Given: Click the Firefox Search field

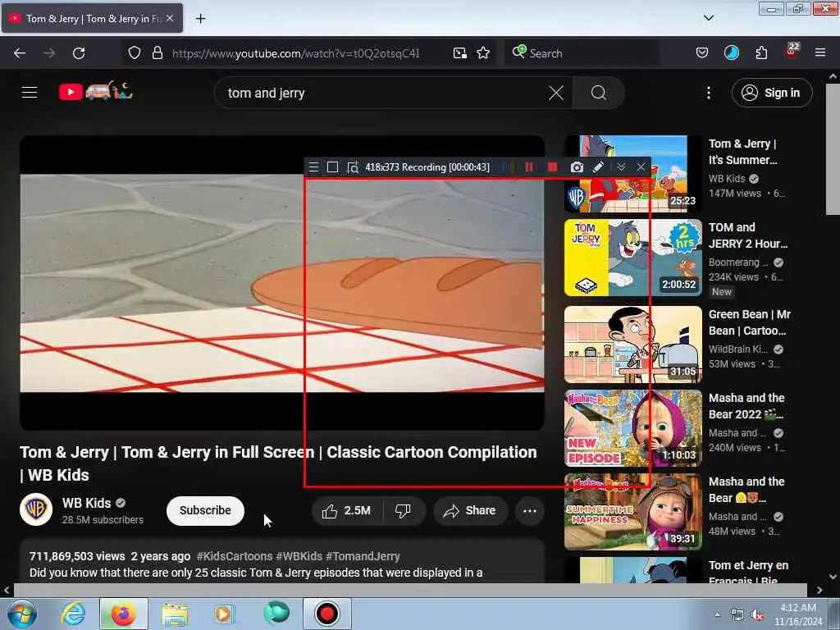Looking at the screenshot, I should point(582,53).
